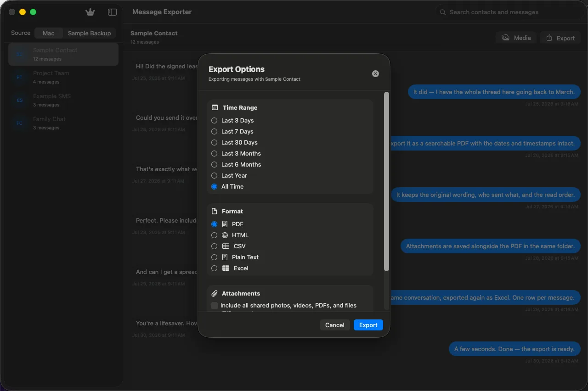Select Last 6 Months time range
588x391 pixels.
pyautogui.click(x=214, y=164)
